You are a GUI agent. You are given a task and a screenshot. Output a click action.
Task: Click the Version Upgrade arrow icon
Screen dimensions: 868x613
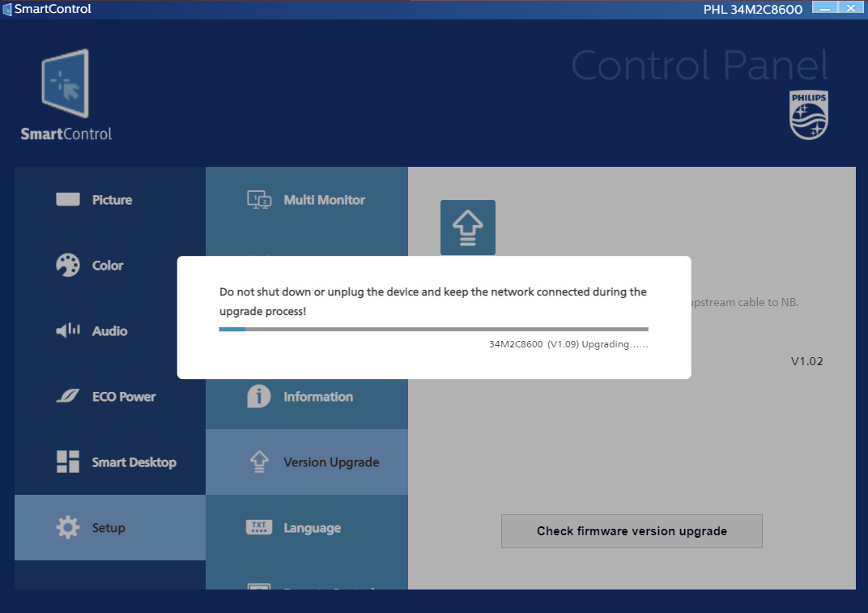[259, 462]
